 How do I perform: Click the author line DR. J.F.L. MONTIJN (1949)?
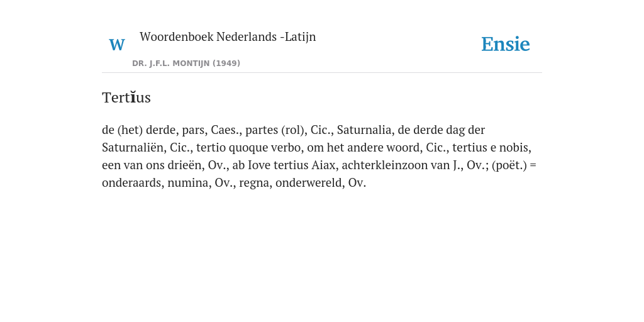tap(186, 64)
